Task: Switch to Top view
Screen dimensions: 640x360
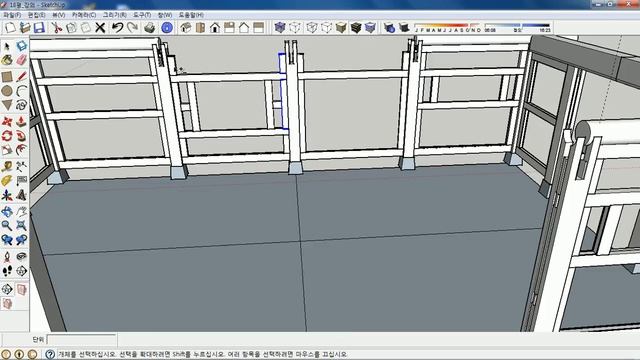Action: (200, 28)
